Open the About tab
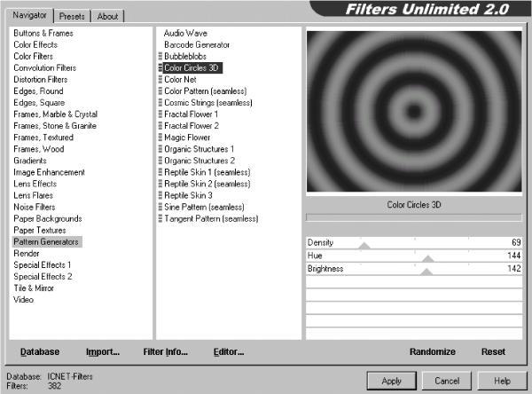The height and width of the screenshot is (394, 532). (107, 16)
